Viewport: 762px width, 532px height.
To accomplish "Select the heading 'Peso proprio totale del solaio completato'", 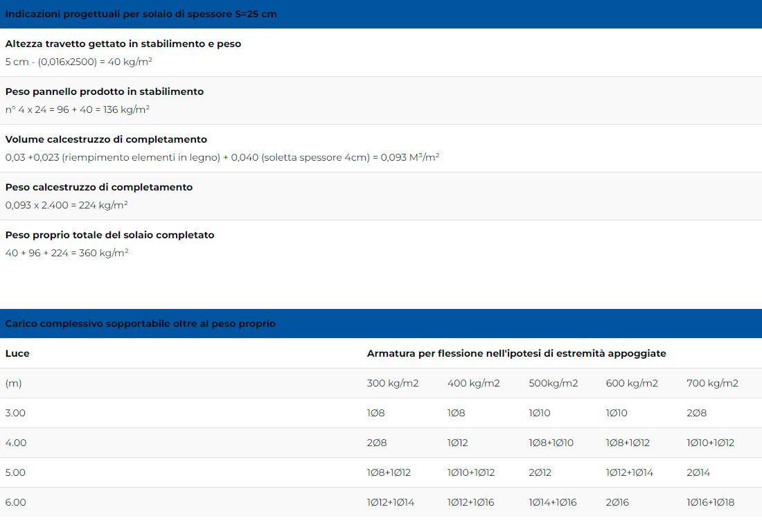I will click(110, 235).
